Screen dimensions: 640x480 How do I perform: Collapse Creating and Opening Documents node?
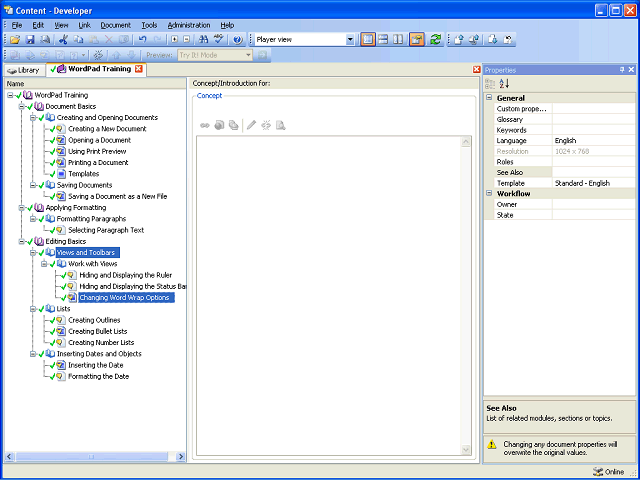click(33, 118)
